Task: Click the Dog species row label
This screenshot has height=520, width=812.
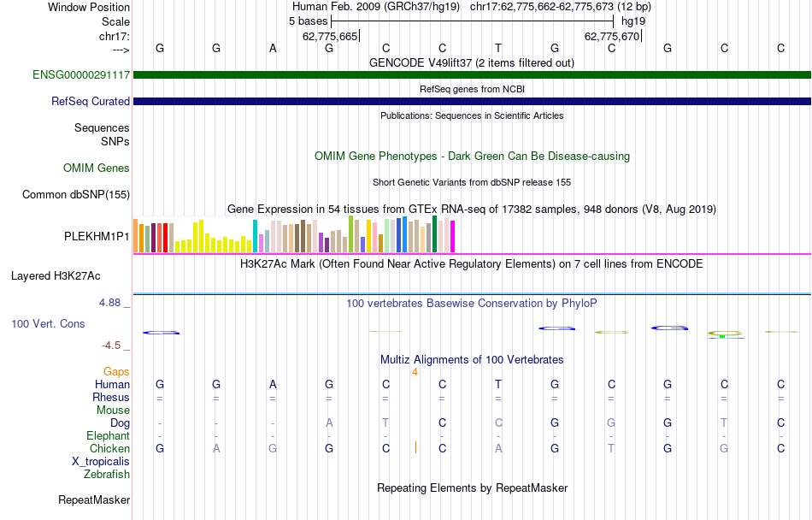Action: (120, 423)
